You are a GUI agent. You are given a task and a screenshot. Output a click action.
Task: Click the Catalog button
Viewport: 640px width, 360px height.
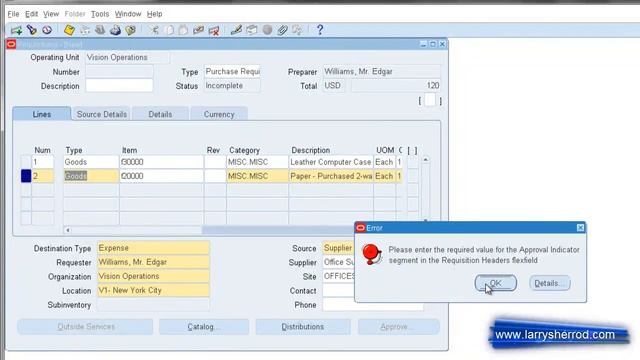point(204,327)
